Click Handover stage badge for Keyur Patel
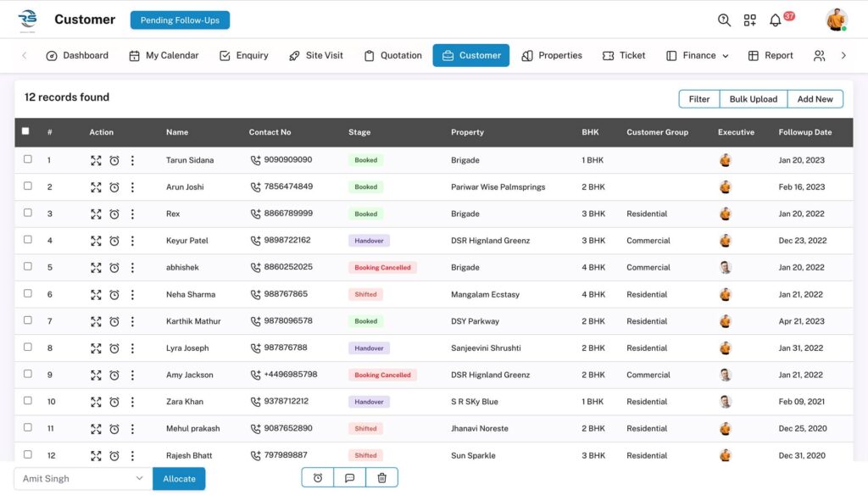The image size is (868, 495). pyautogui.click(x=370, y=241)
